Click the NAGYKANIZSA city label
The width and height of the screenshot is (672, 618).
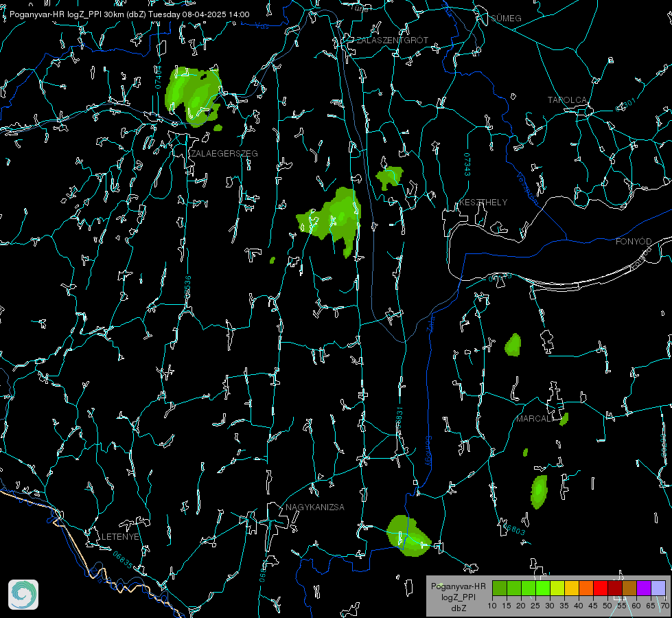(315, 507)
